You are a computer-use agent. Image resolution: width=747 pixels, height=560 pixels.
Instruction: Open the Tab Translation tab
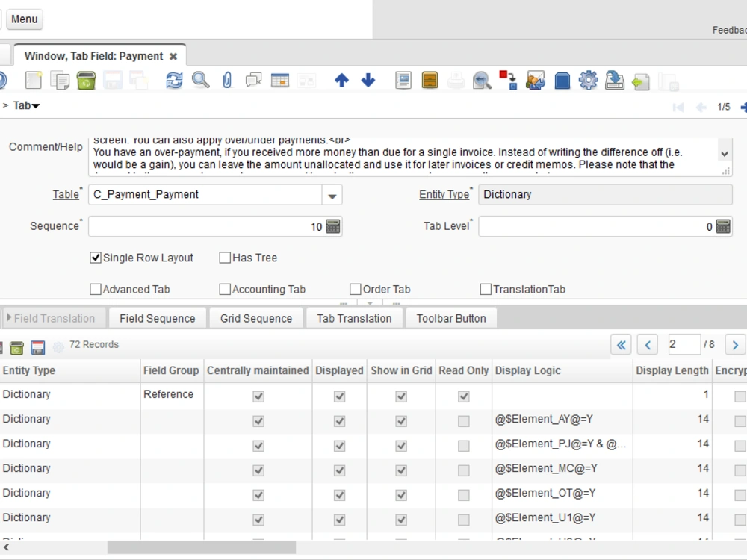(354, 318)
